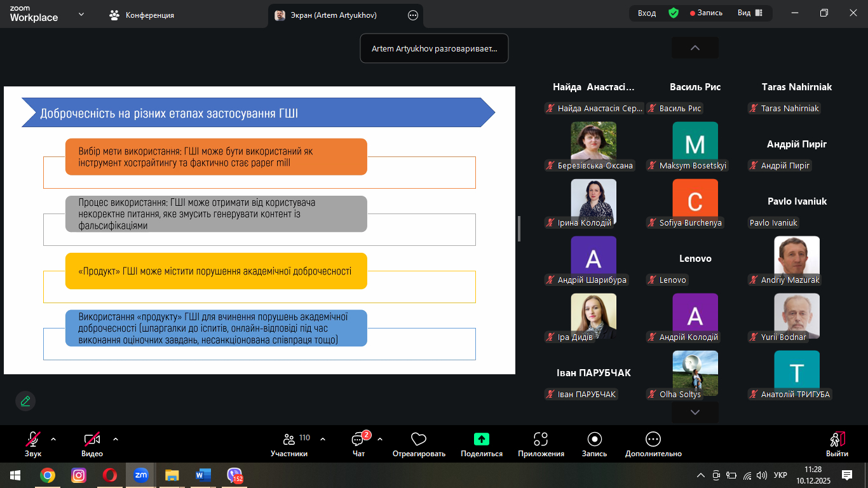
Task: Click the green security shield icon
Action: [674, 13]
